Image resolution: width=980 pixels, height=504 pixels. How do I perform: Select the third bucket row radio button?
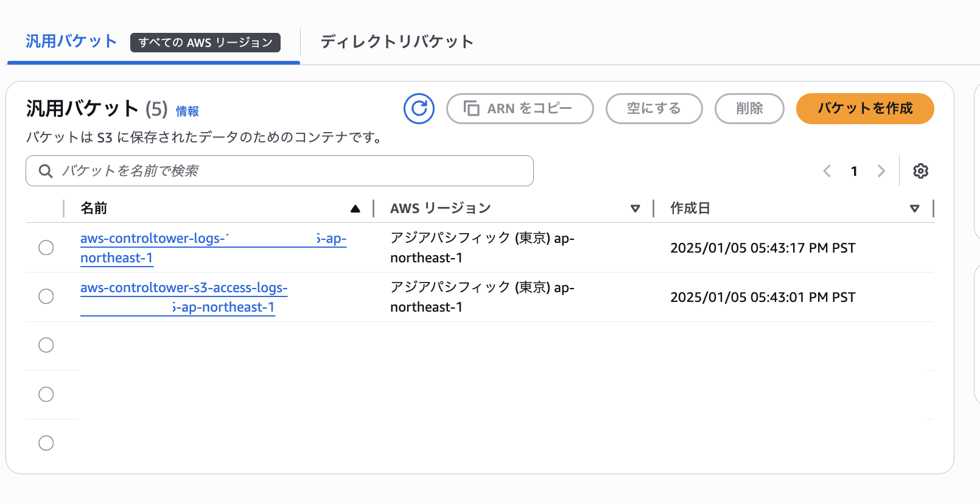click(46, 345)
